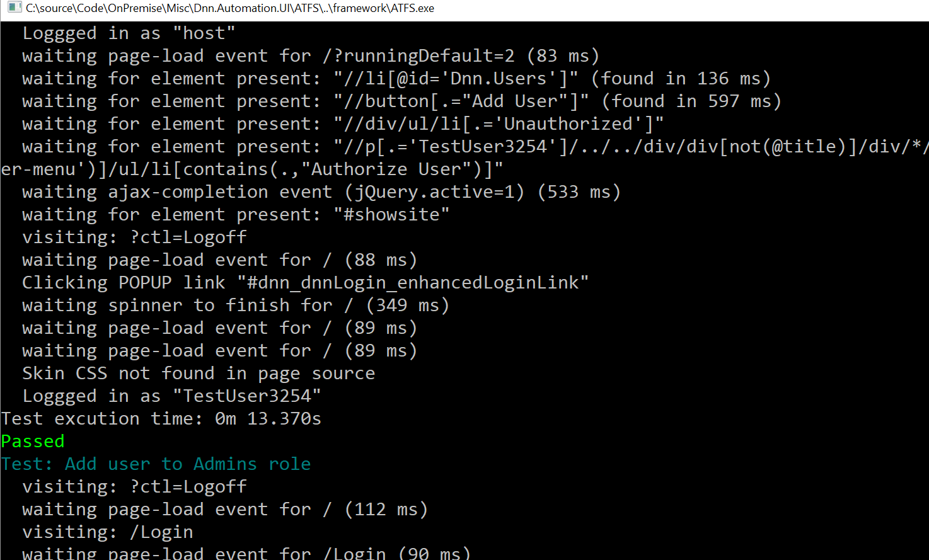929x560 pixels.
Task: Click the "Add User" button xpath line
Action: point(401,101)
